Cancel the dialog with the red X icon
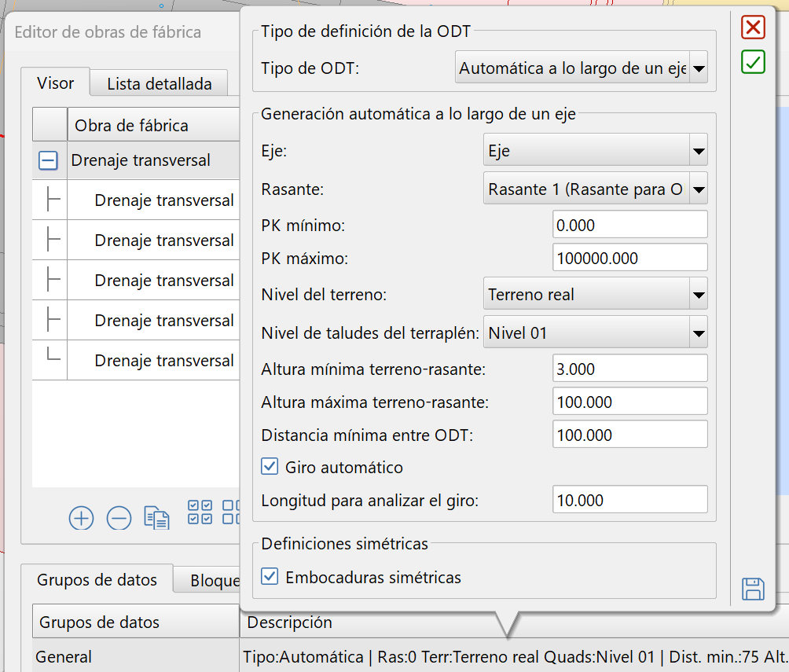 click(x=752, y=28)
